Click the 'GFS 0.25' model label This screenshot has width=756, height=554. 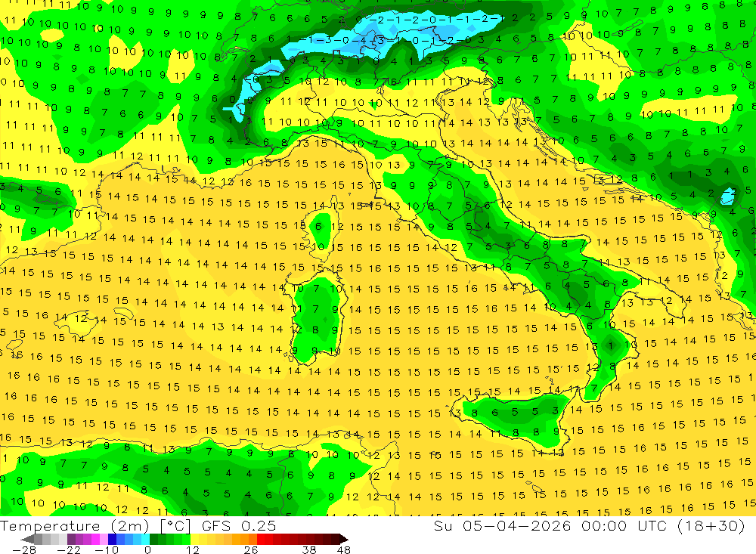[x=239, y=525]
